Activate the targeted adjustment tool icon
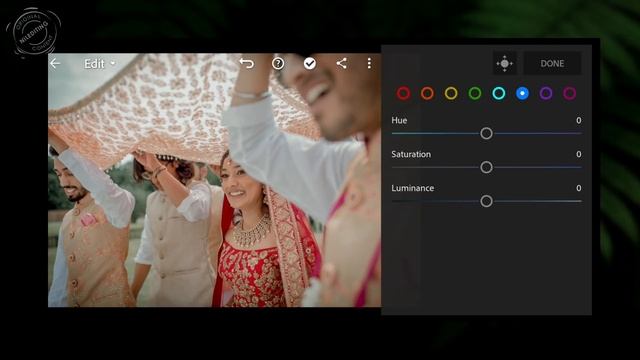 click(504, 63)
